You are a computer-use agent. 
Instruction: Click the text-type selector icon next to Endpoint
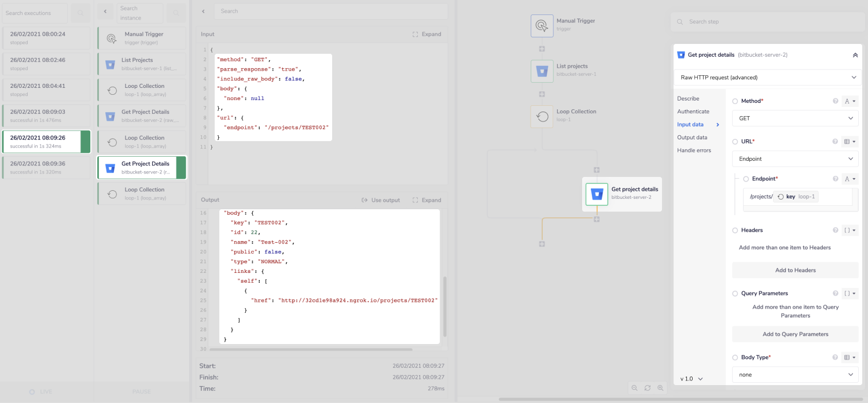849,179
